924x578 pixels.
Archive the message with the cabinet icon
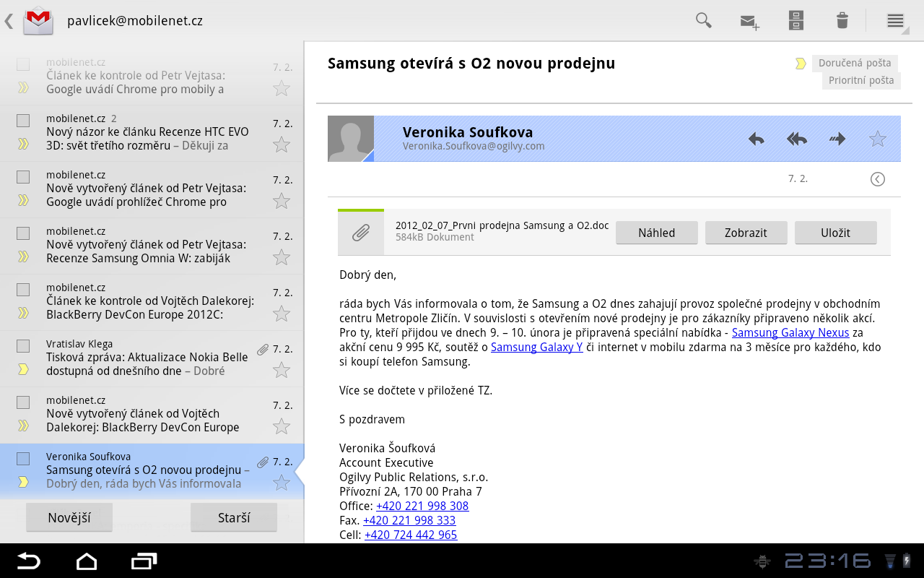coord(796,20)
